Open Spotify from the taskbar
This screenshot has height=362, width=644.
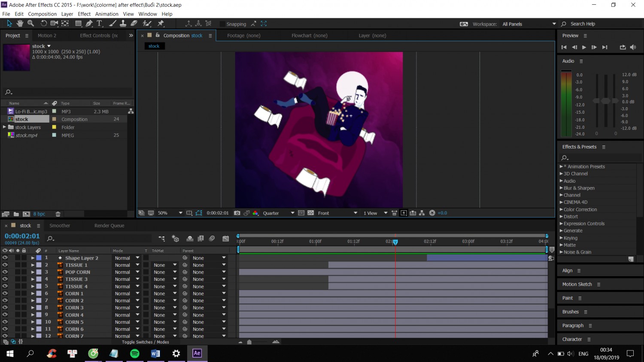coord(135,353)
